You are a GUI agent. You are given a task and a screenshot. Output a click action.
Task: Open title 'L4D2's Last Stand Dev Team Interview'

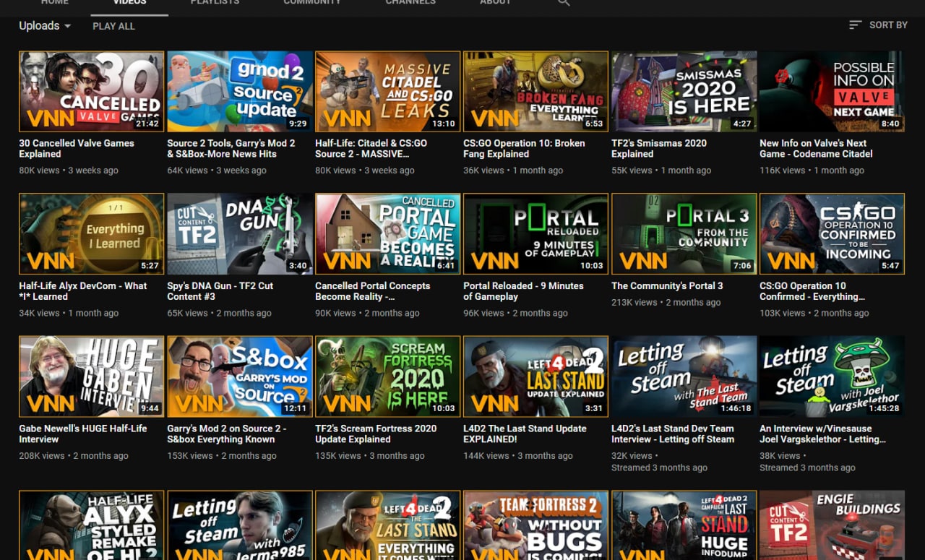coord(673,434)
